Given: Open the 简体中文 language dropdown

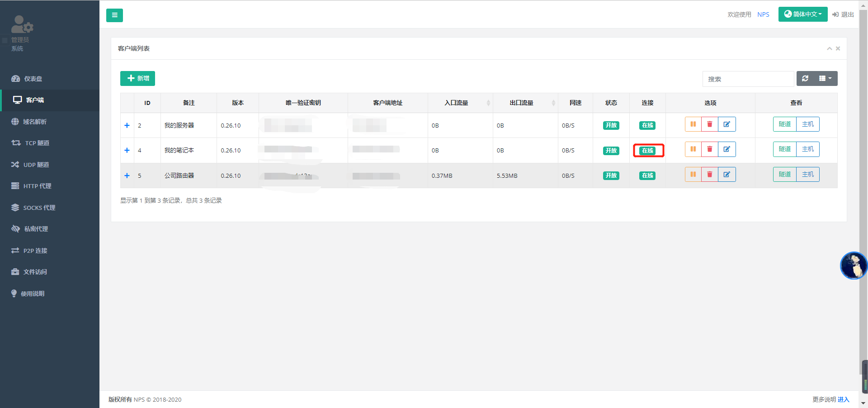Looking at the screenshot, I should pos(802,14).
